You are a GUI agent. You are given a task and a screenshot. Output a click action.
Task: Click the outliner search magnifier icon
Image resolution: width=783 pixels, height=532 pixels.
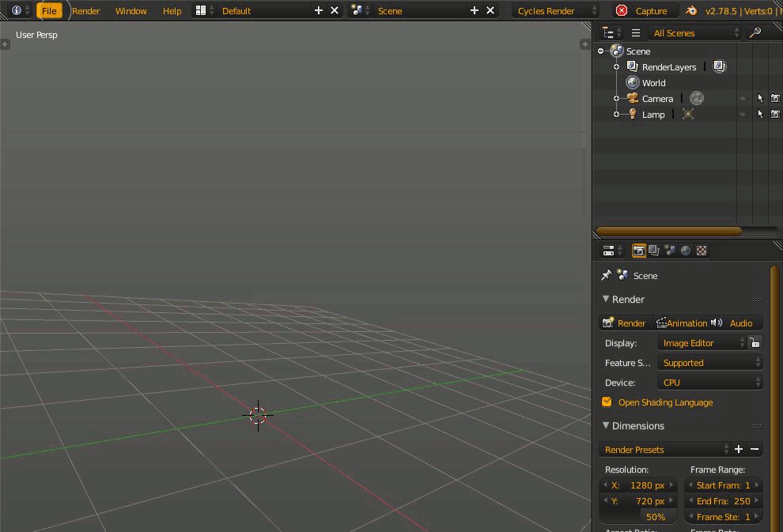point(755,32)
